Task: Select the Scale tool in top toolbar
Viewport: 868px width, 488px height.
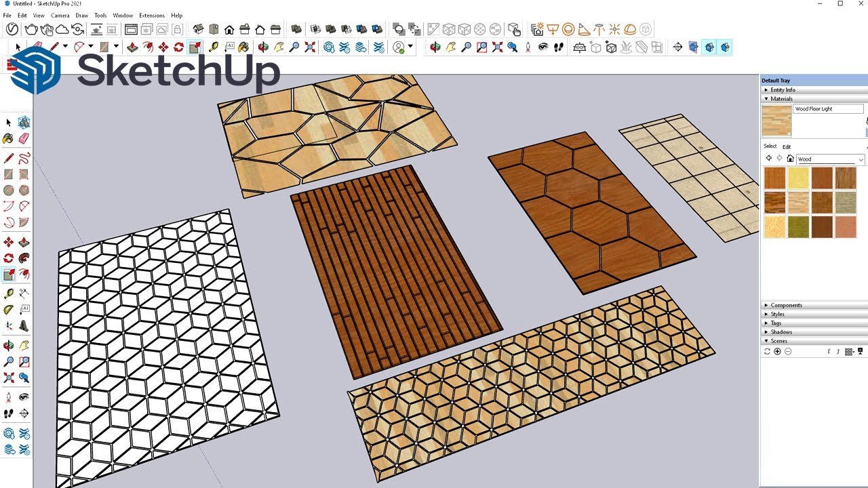Action: pyautogui.click(x=195, y=47)
